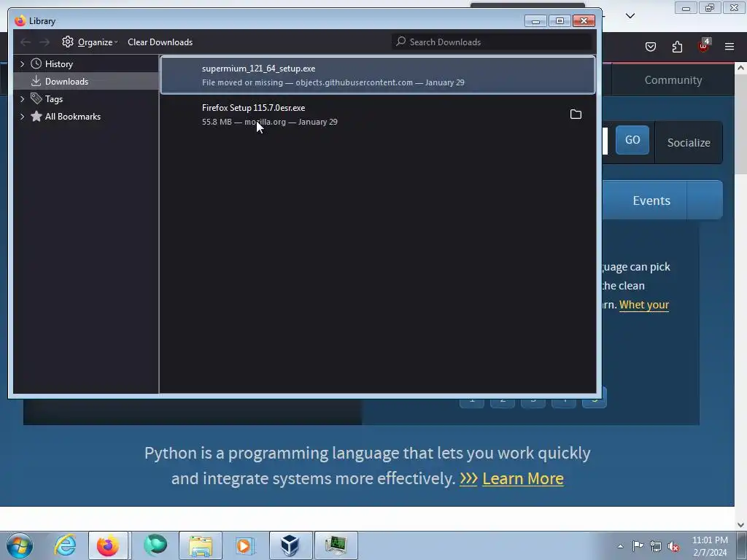Open Pocket save icon in Firefox toolbar
Screen dimensions: 747x560
click(650, 47)
